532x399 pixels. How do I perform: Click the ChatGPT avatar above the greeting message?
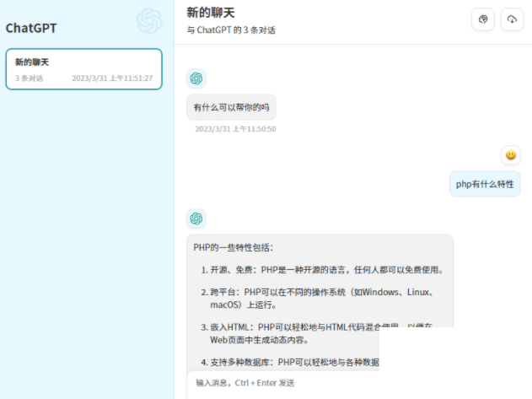coord(196,78)
